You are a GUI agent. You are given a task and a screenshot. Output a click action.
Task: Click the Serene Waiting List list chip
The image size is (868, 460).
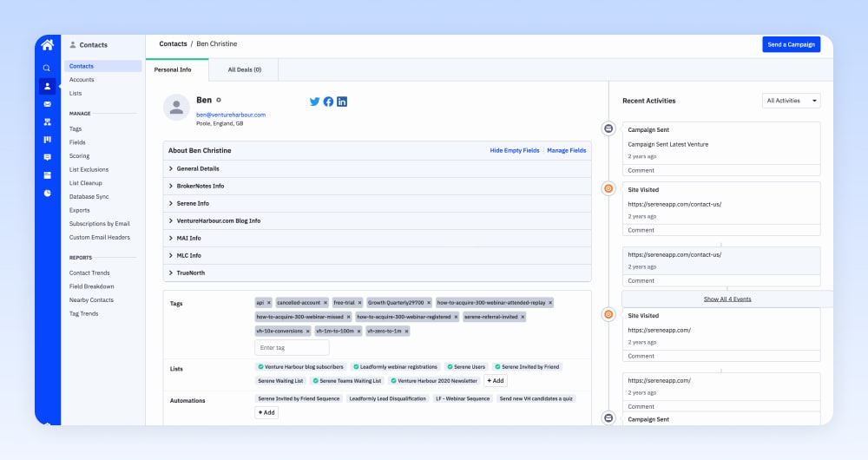tap(280, 381)
